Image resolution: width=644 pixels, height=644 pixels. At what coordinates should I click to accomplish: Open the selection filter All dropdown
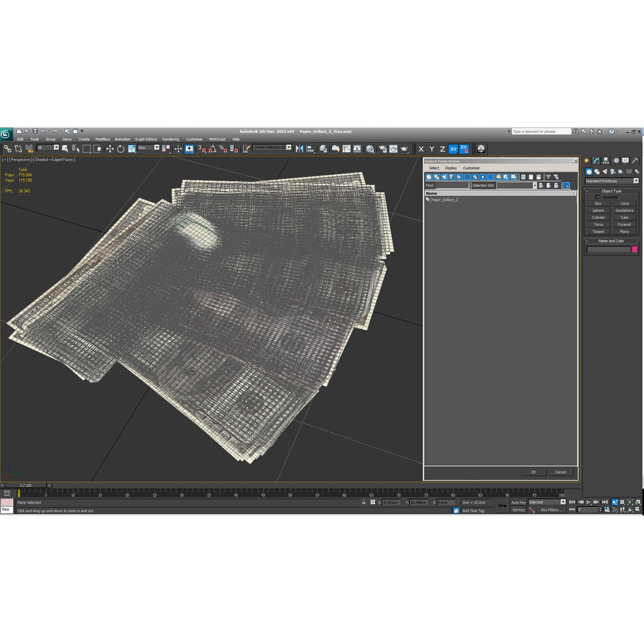click(x=48, y=148)
